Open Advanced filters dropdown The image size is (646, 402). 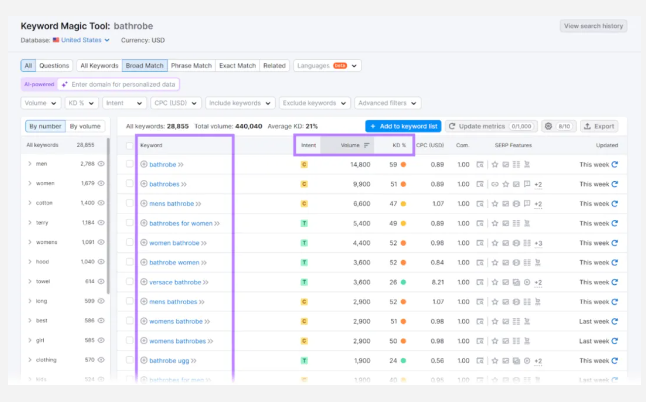pyautogui.click(x=388, y=103)
